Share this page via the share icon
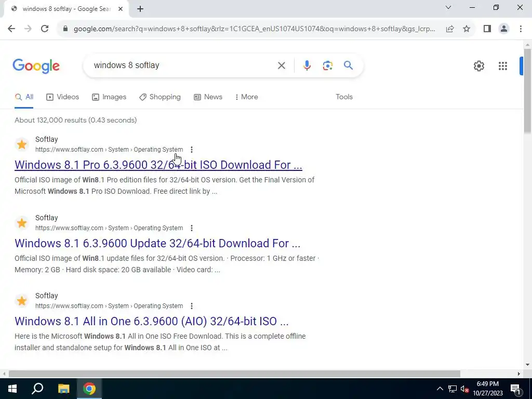The image size is (532, 399). pyautogui.click(x=450, y=29)
